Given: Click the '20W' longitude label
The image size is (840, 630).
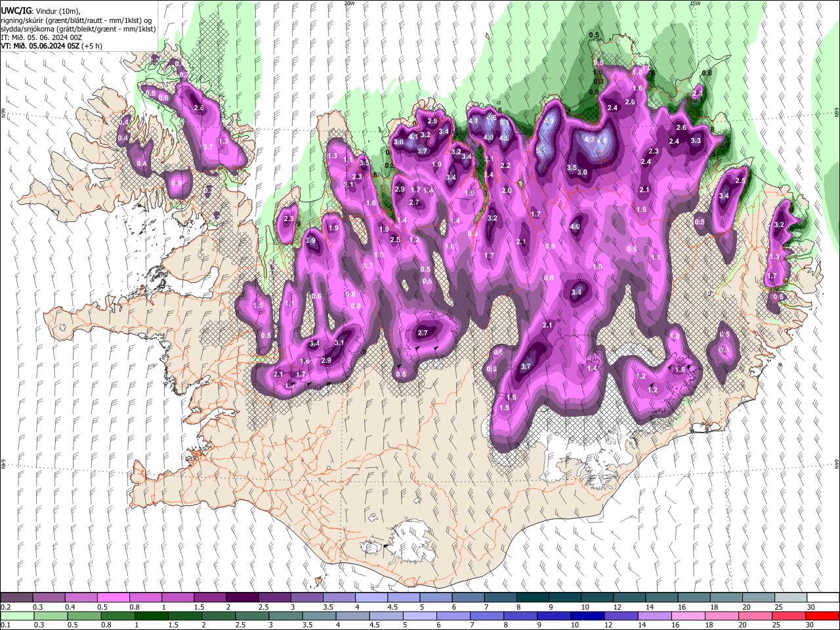Looking at the screenshot, I should [349, 3].
